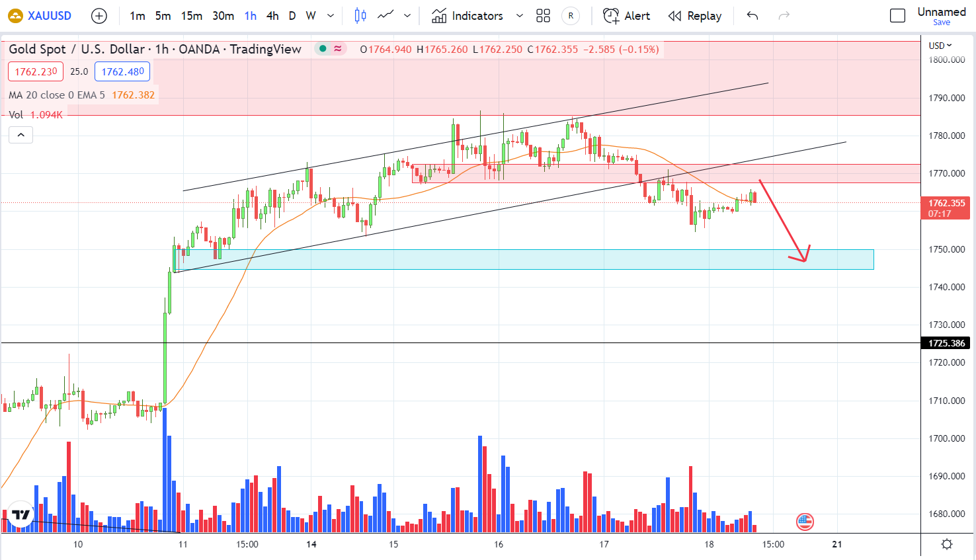The width and height of the screenshot is (976, 560).
Task: Select the 1h timeframe
Action: [251, 16]
